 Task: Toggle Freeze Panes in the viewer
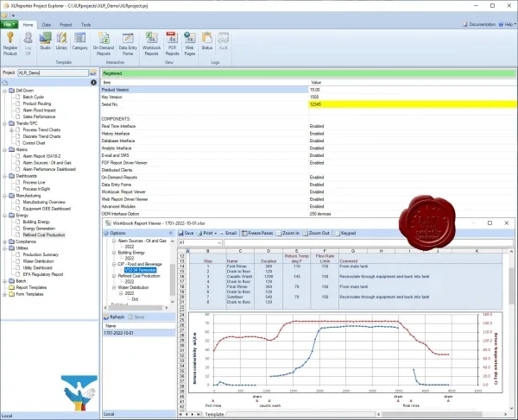tap(257, 233)
